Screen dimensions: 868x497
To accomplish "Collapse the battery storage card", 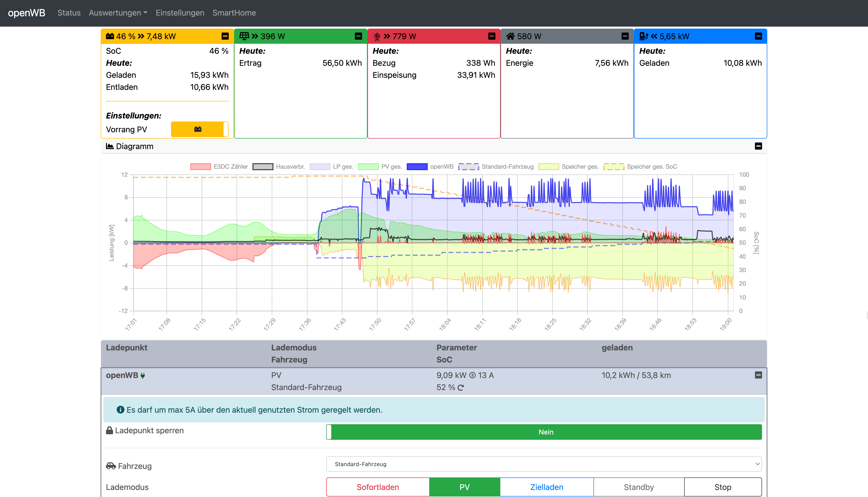I will (225, 36).
